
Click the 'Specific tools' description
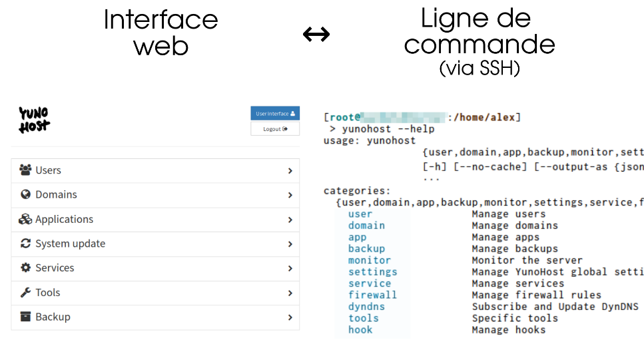[515, 318]
